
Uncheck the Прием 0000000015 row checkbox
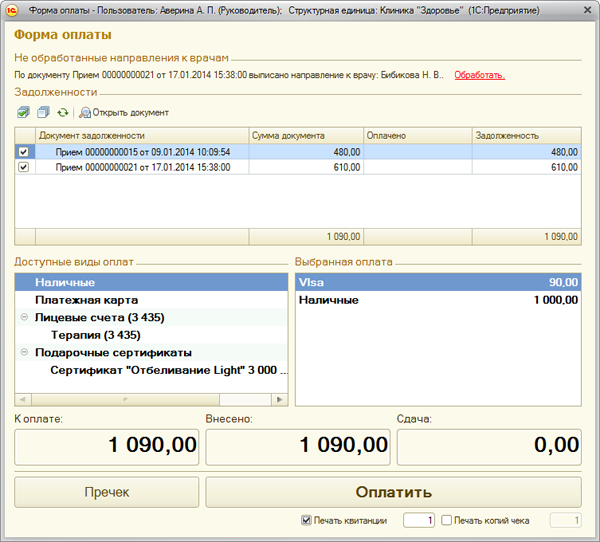(23, 152)
